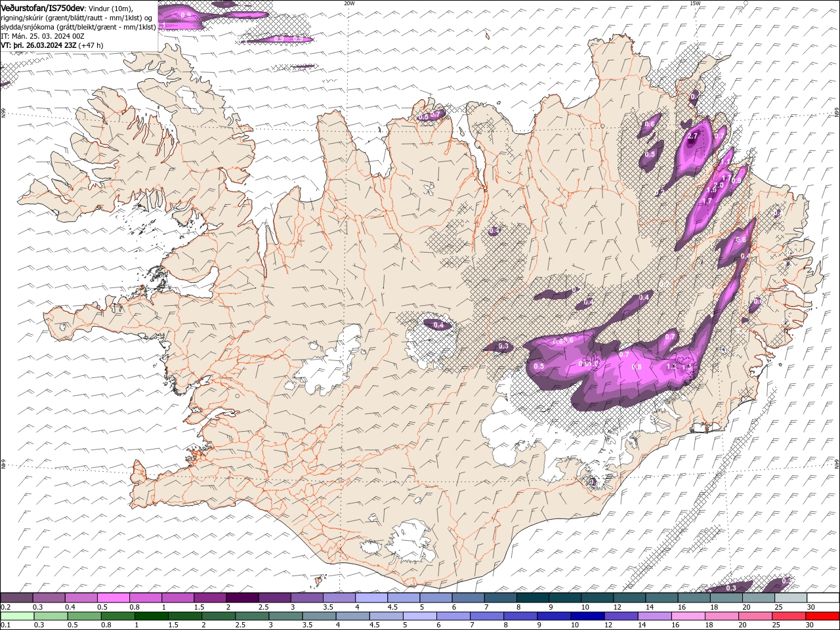Pick the light pink 16 swatch in lower legend
Image resolution: width=840 pixels, height=630 pixels.
click(x=688, y=616)
